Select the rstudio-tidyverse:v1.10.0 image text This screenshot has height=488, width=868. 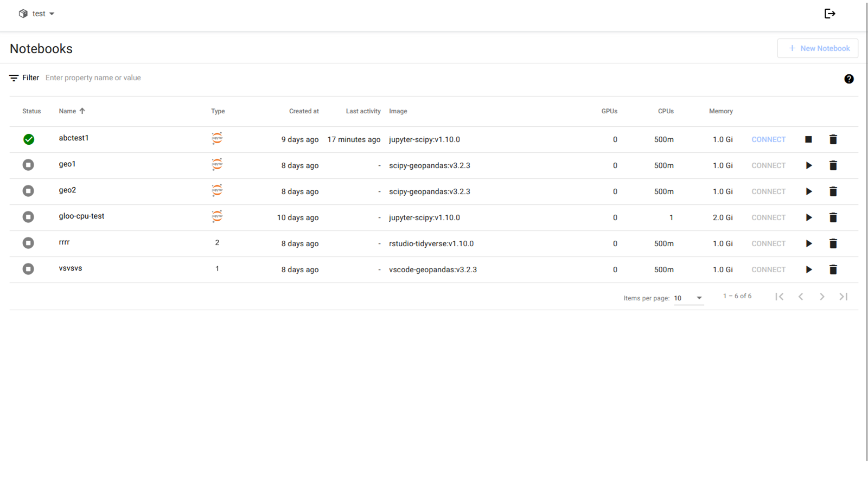click(x=431, y=243)
